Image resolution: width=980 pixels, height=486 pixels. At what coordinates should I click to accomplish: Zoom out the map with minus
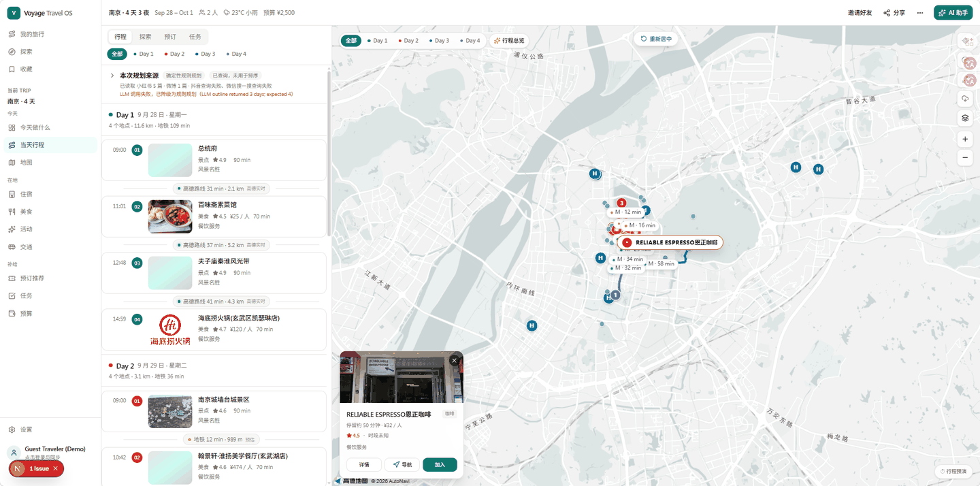click(x=965, y=157)
